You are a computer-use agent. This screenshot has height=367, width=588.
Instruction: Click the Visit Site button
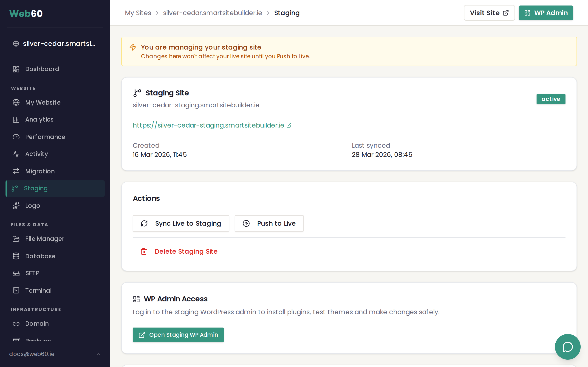489,13
